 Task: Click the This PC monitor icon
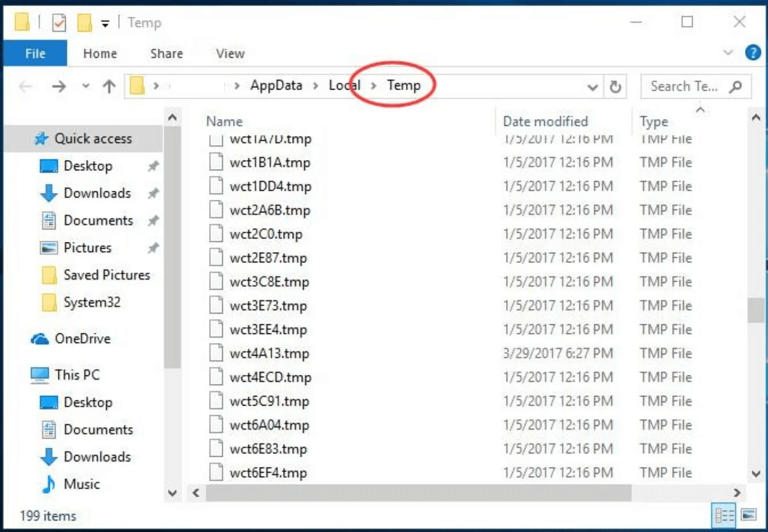click(x=40, y=376)
